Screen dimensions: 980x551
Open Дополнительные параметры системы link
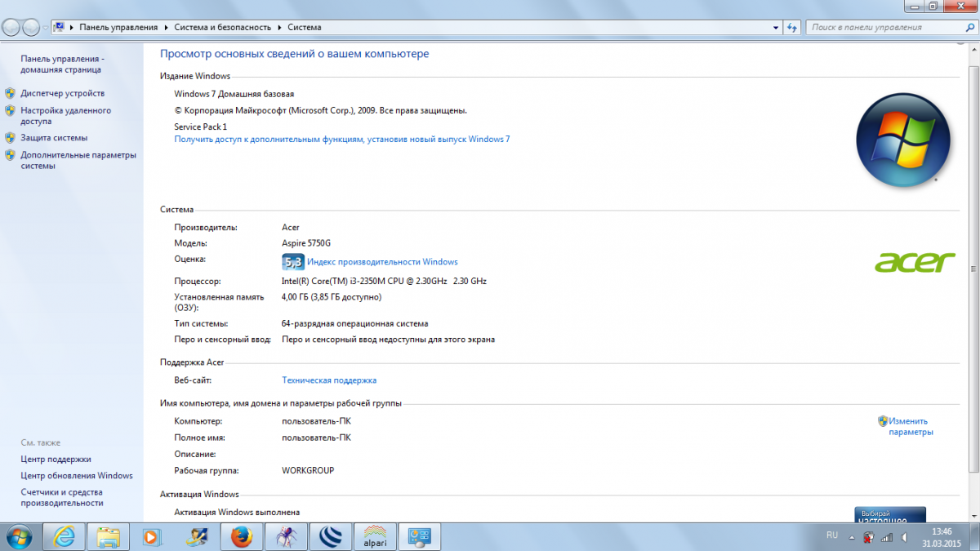[x=78, y=160]
